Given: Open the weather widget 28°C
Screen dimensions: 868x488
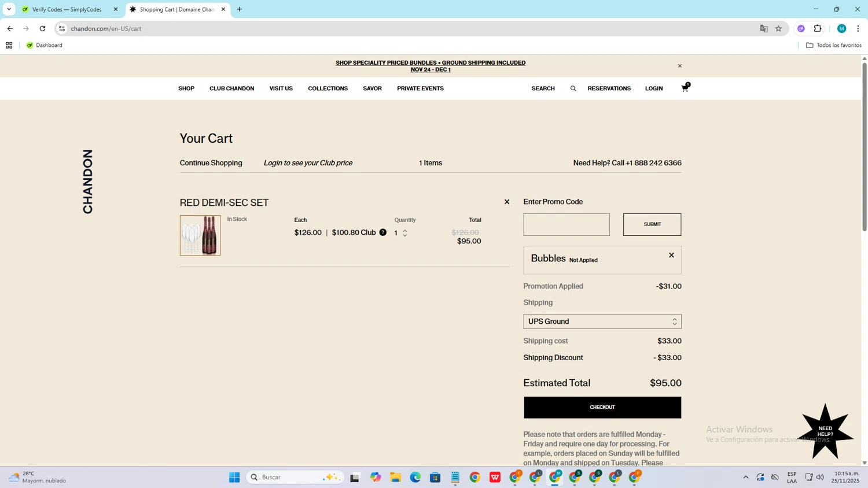Looking at the screenshot, I should (38, 477).
